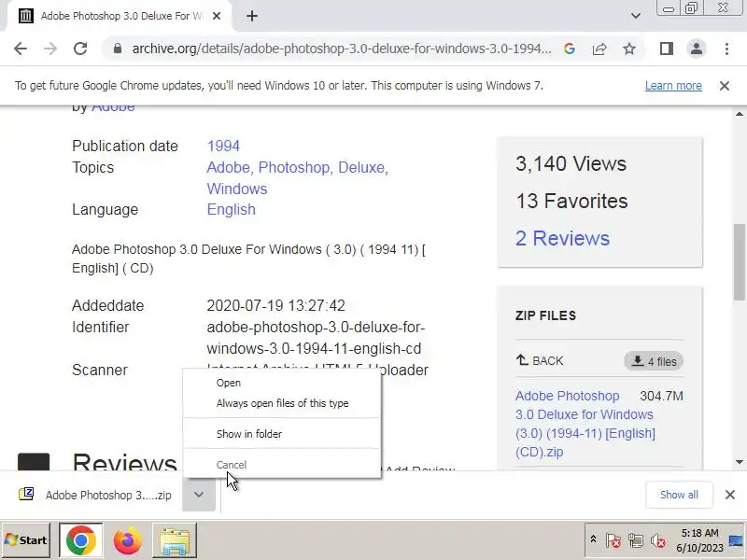The height and width of the screenshot is (560, 747).
Task: Click BACK in the ZIP FILES panel
Action: click(x=540, y=361)
